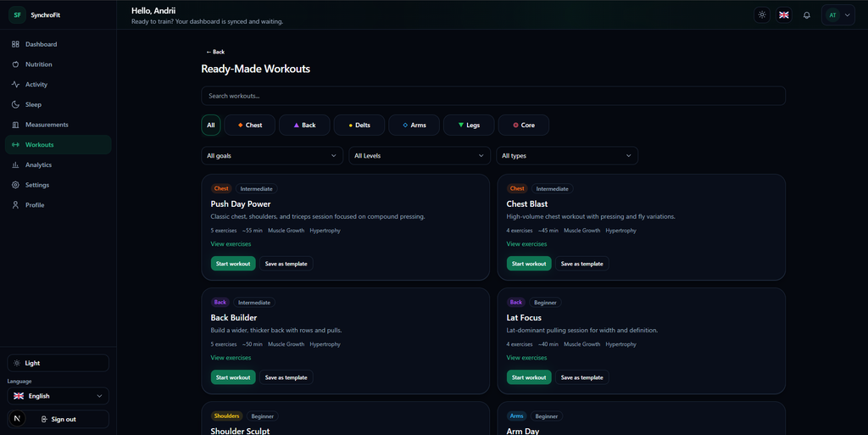Filter workouts by Core
Viewport: 868px width, 435px height.
tap(524, 125)
